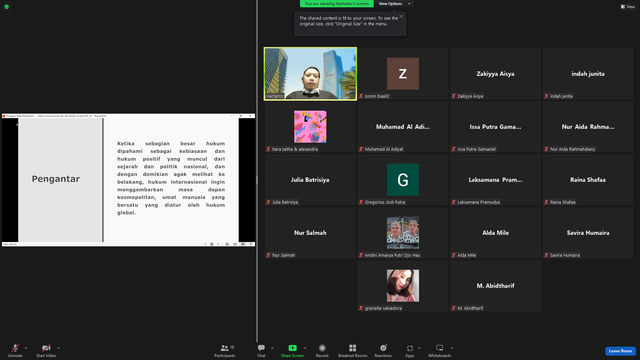Click the green Share Screen button
The height and width of the screenshot is (360, 640).
[292, 350]
